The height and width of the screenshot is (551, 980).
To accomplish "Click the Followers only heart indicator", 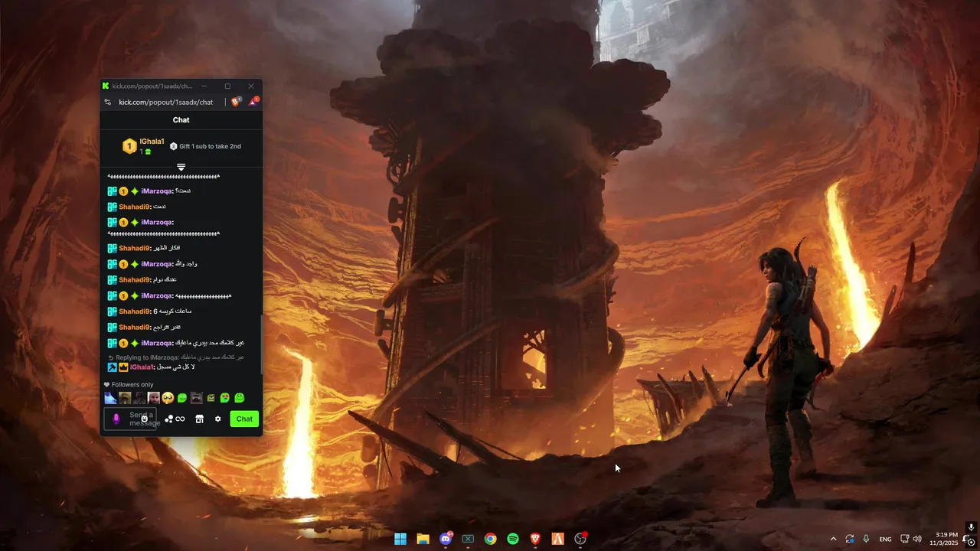I will [129, 384].
